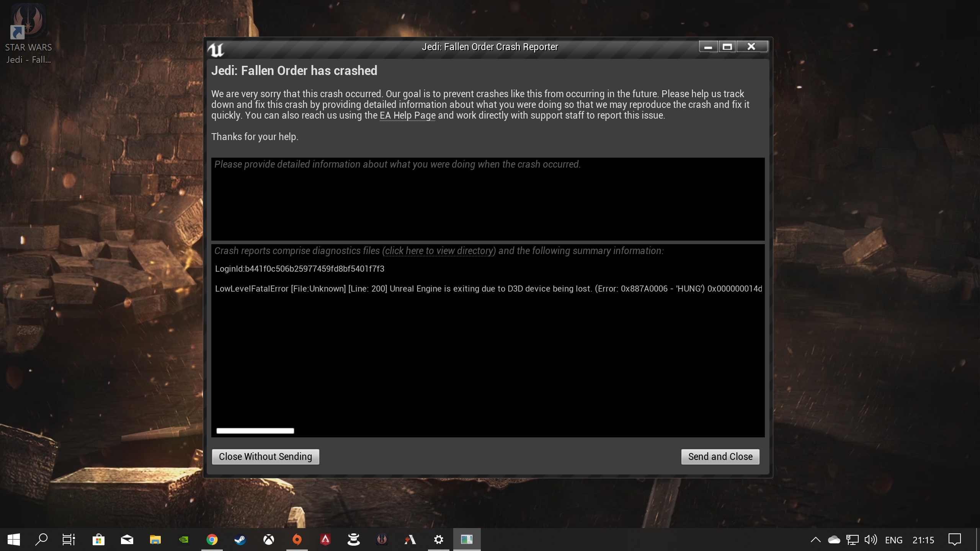Image resolution: width=980 pixels, height=551 pixels.
Task: Launch Apex Legends taskbar icon
Action: [325, 540]
